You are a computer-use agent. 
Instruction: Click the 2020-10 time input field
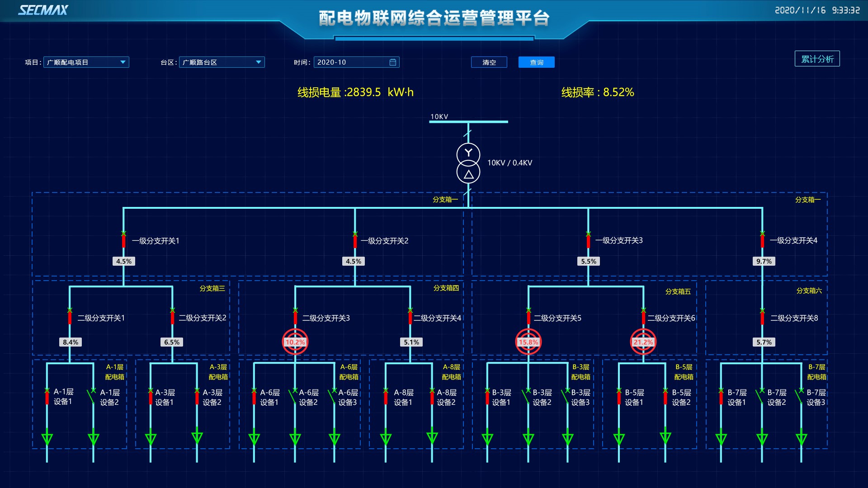pos(350,62)
